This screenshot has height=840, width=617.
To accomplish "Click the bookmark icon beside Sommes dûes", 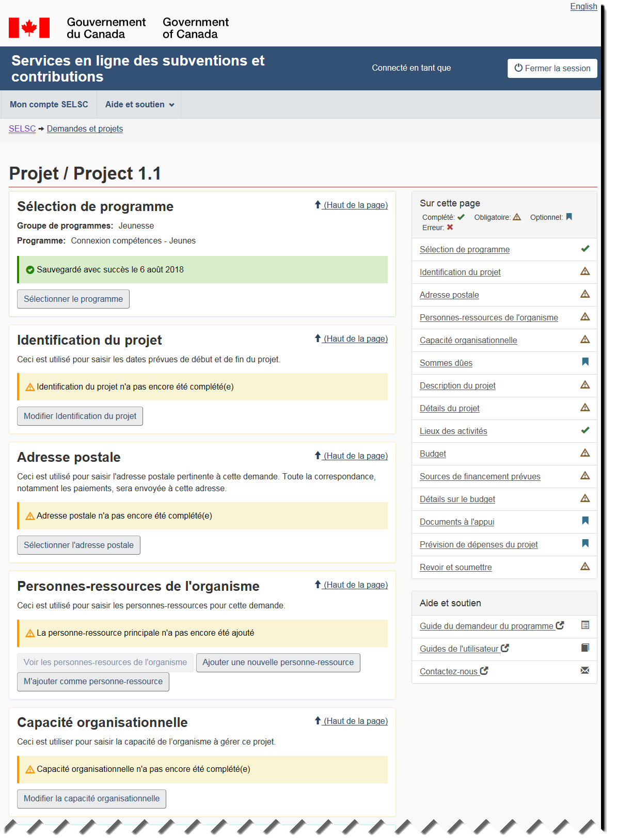I will (585, 362).
